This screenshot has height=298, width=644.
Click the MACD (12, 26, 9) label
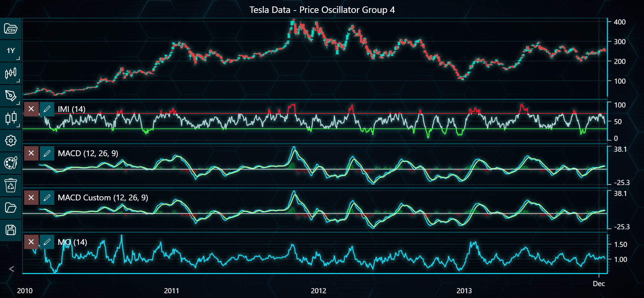pos(88,153)
